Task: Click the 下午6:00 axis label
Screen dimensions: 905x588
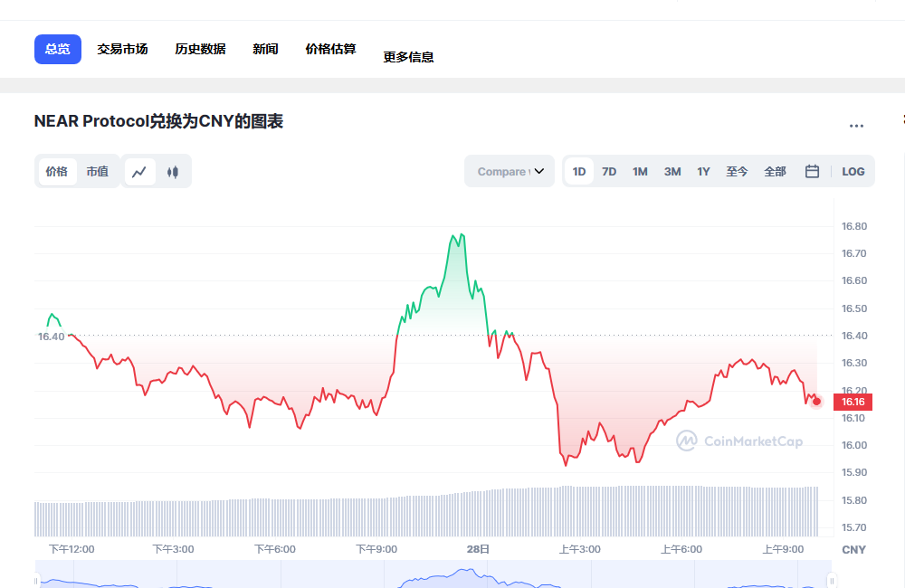Action: 275,549
